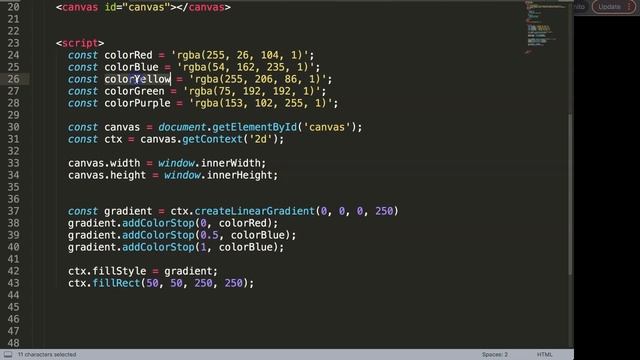640x360 pixels.
Task: Click the 'rgba(153, 102, 255, 1)' string
Action: [x=261, y=103]
